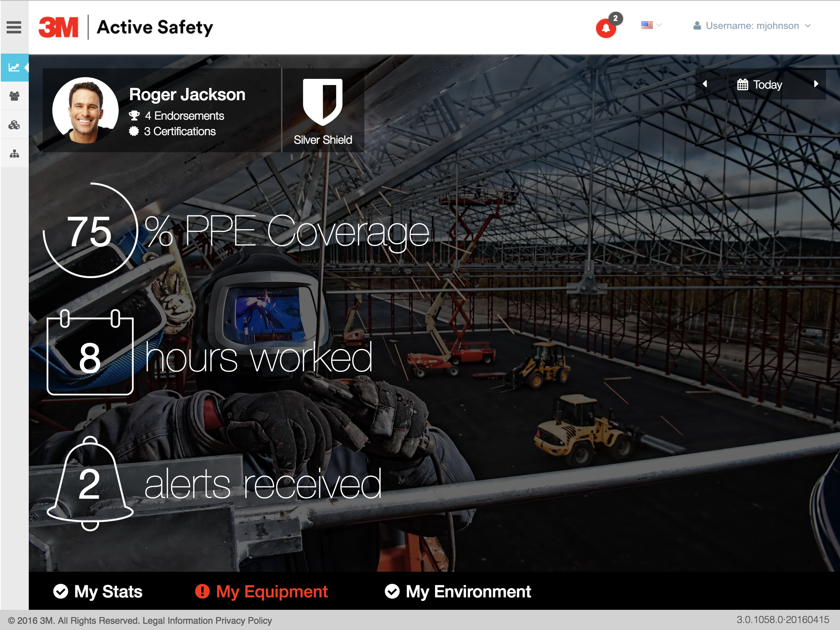Image resolution: width=840 pixels, height=630 pixels.
Task: Go to the next day arrow
Action: pos(816,84)
